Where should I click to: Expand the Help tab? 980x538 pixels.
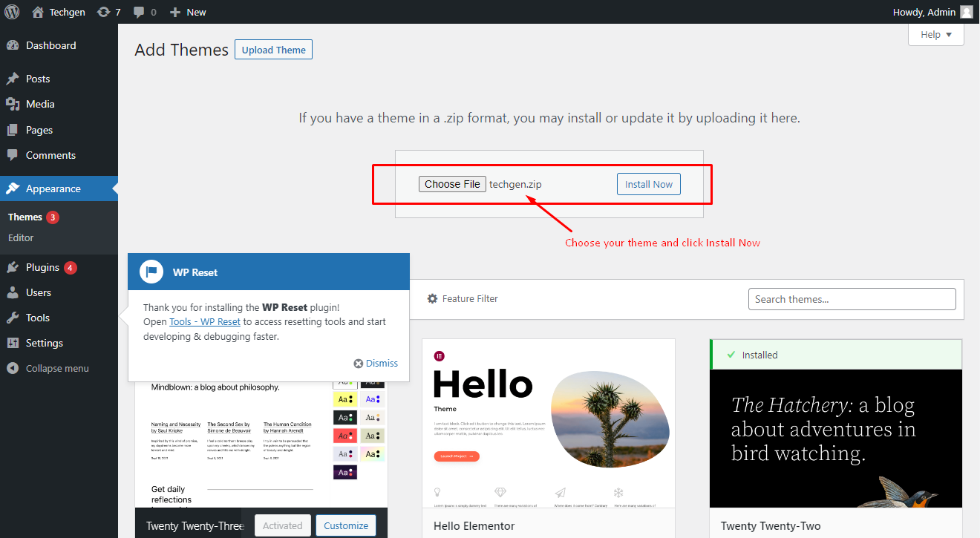[935, 34]
